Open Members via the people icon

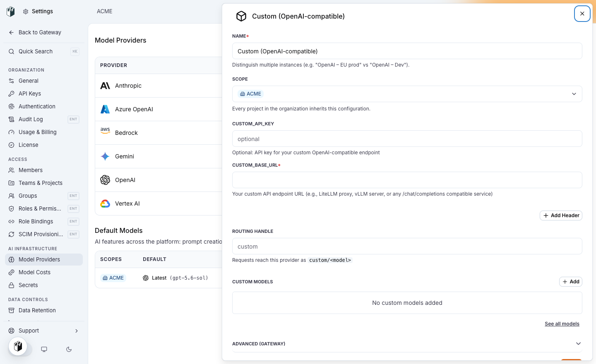coord(12,170)
